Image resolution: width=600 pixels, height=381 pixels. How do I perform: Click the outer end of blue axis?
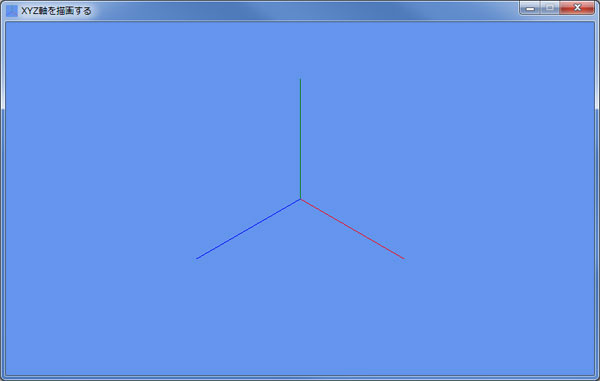pos(197,259)
